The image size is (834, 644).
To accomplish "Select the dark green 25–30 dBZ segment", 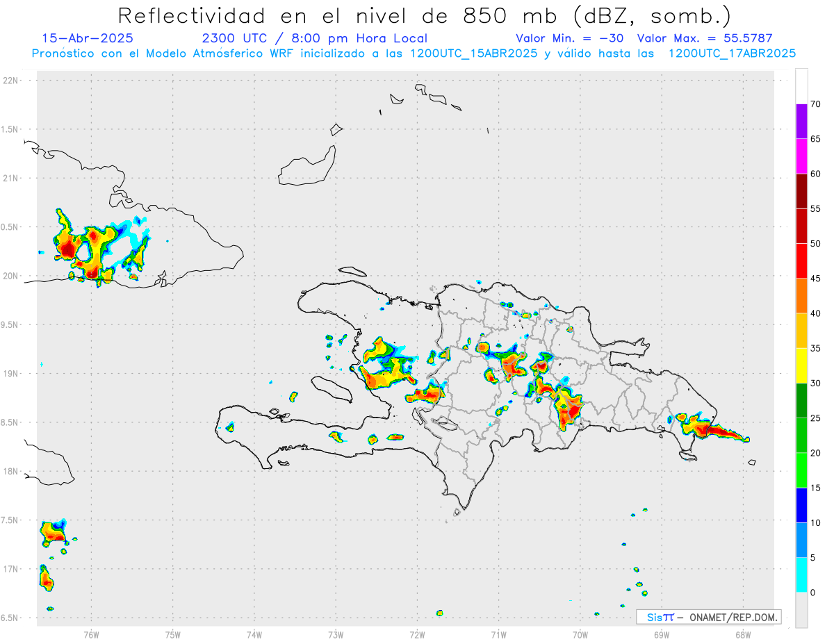I will (x=801, y=401).
